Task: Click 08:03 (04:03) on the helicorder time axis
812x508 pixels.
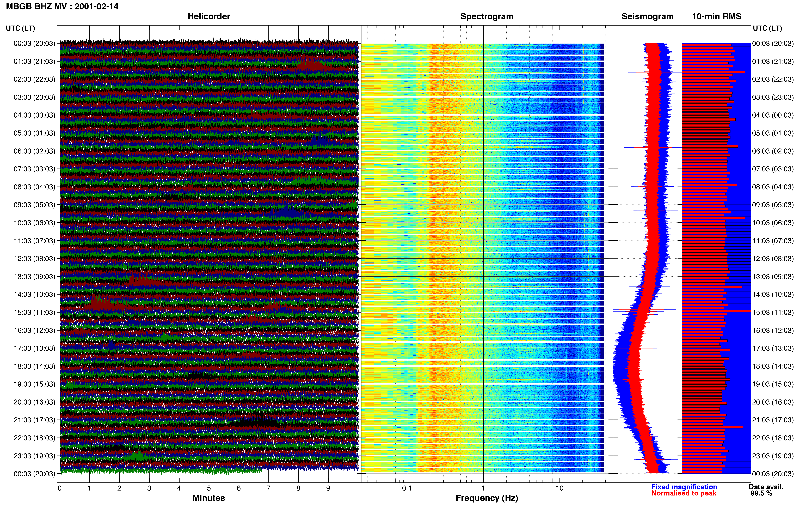Action: click(34, 187)
